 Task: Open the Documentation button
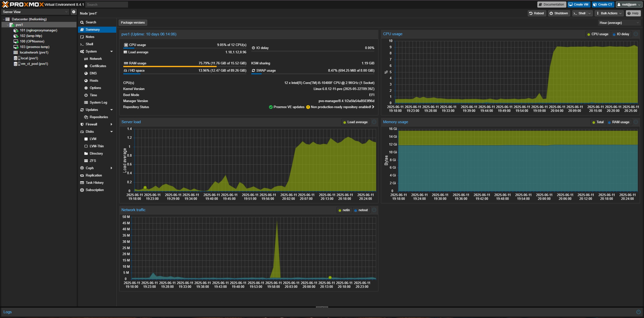tap(552, 5)
